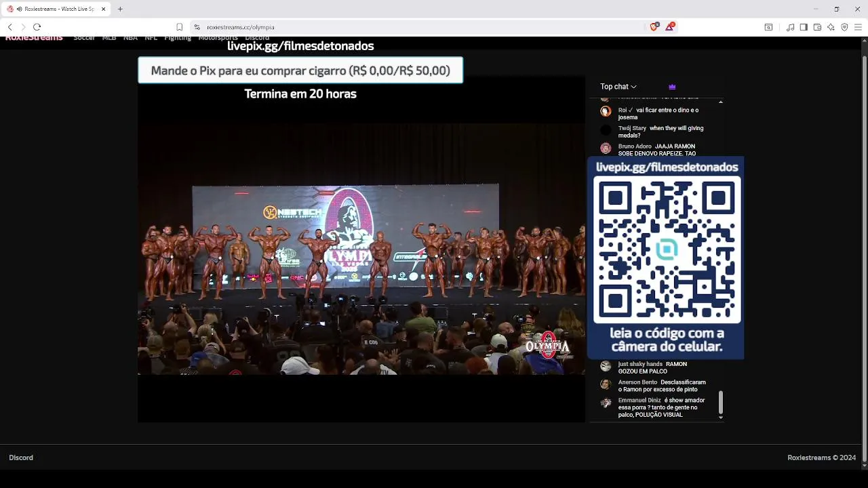Open the Brave Shields lion icon

point(654,27)
